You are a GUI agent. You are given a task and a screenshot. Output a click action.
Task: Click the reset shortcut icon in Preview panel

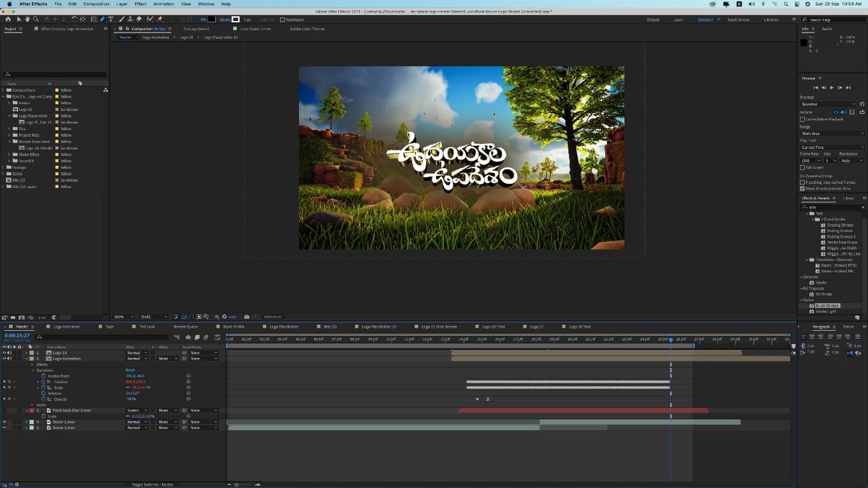862,104
